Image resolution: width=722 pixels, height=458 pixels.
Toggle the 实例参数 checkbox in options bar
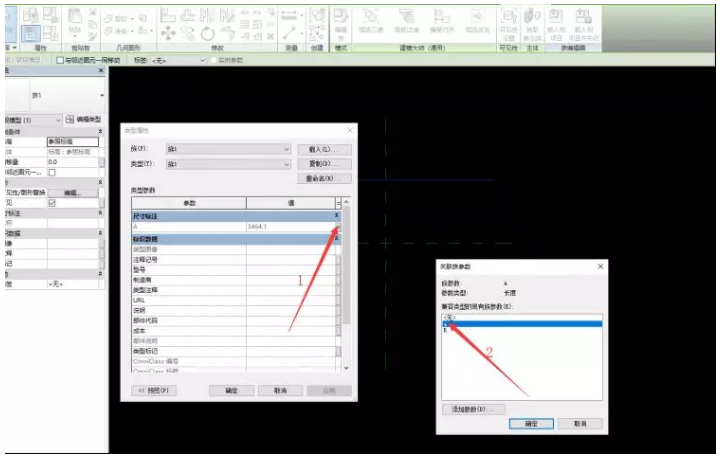click(214, 60)
